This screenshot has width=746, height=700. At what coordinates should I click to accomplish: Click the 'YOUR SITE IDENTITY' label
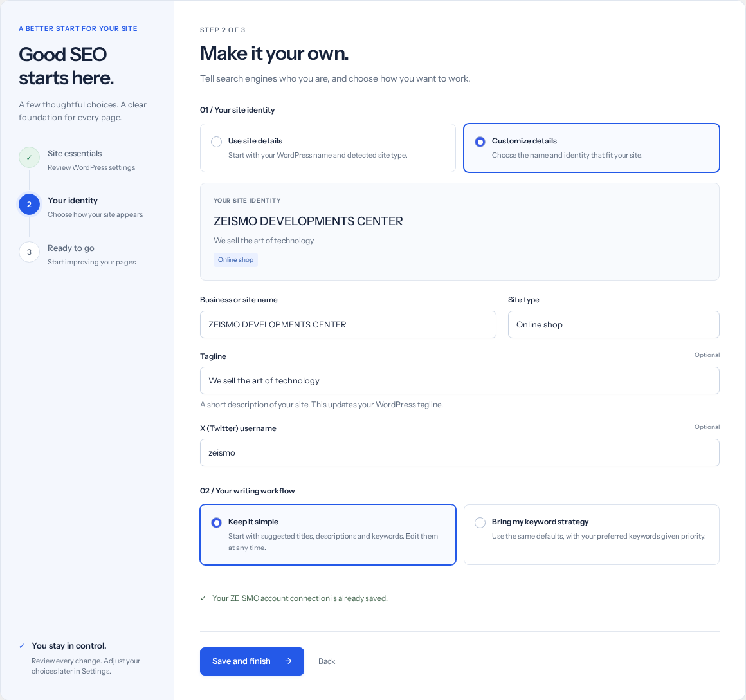pos(247,200)
